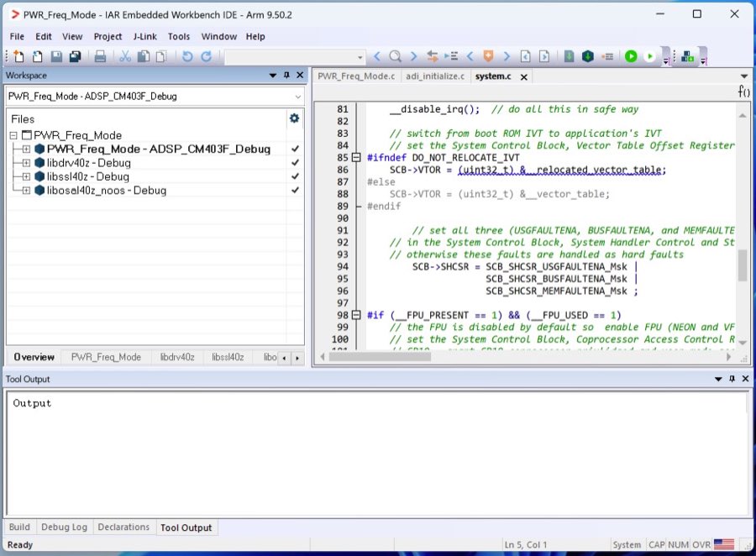Click the Cut scissors icon
The width and height of the screenshot is (756, 556).
point(125,56)
